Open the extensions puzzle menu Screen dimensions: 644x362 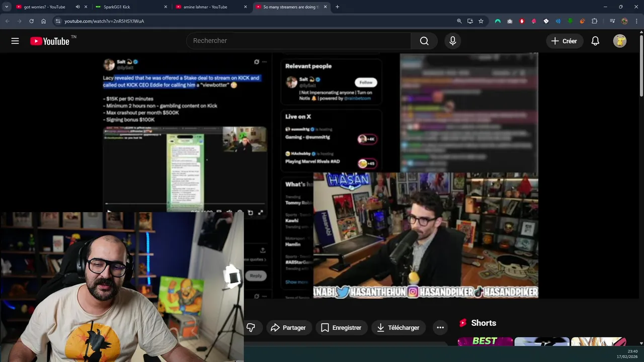[594, 21]
